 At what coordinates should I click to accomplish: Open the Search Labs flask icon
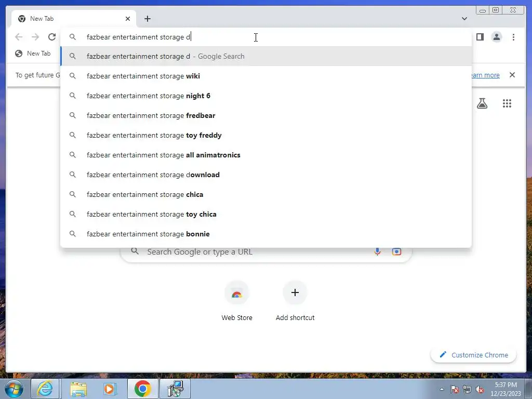(x=482, y=103)
